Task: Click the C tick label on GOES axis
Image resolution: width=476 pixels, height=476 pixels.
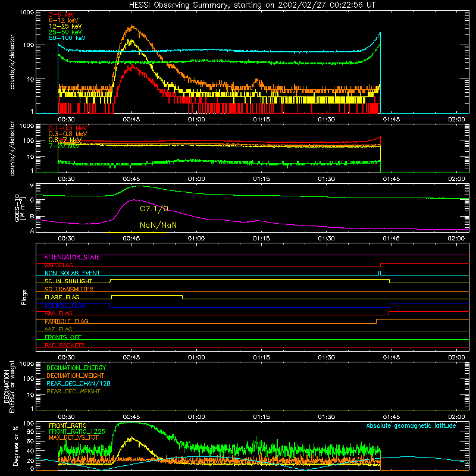Action: 32,200
